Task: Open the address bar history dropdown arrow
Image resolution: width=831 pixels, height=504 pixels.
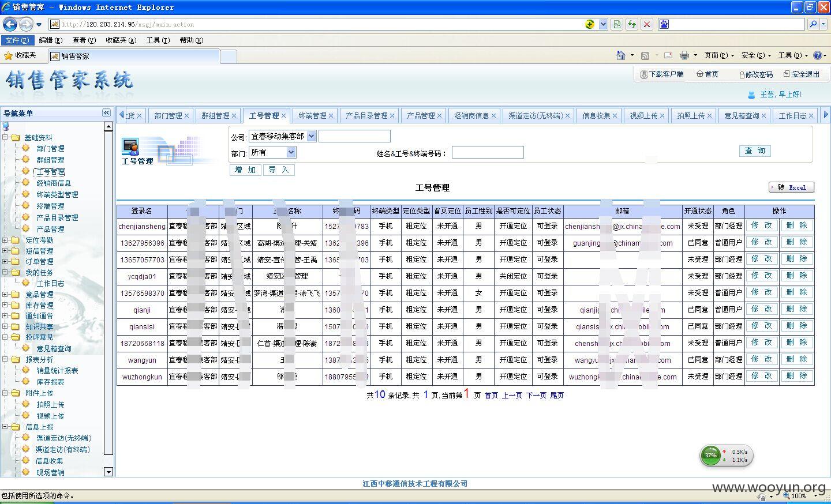Action: (603, 24)
